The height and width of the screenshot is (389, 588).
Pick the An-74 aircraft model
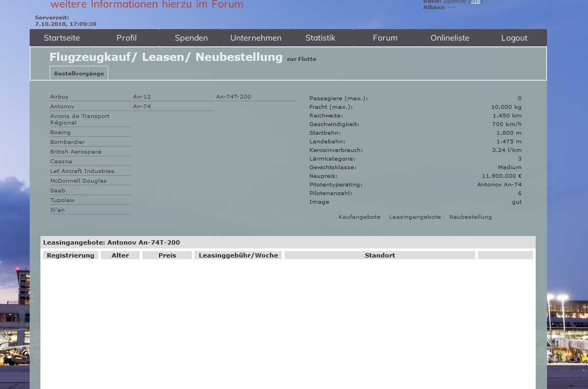pyautogui.click(x=173, y=107)
